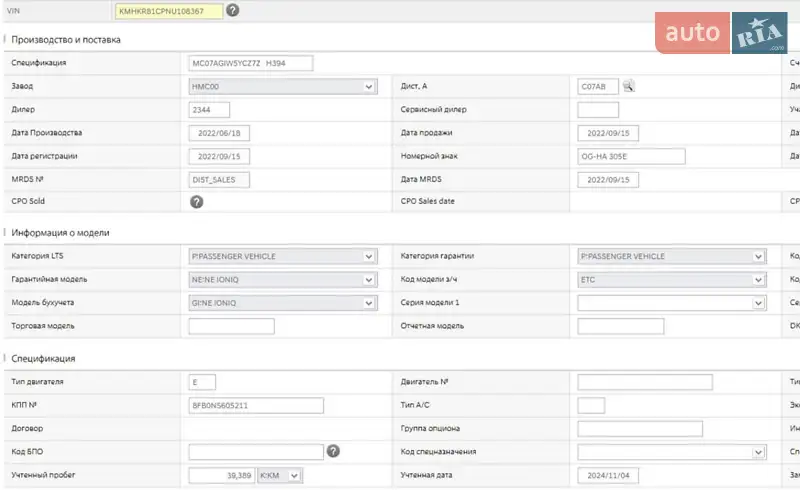This screenshot has width=800, height=490.
Task: Change the K:KM mileage unit dropdown
Action: point(280,475)
